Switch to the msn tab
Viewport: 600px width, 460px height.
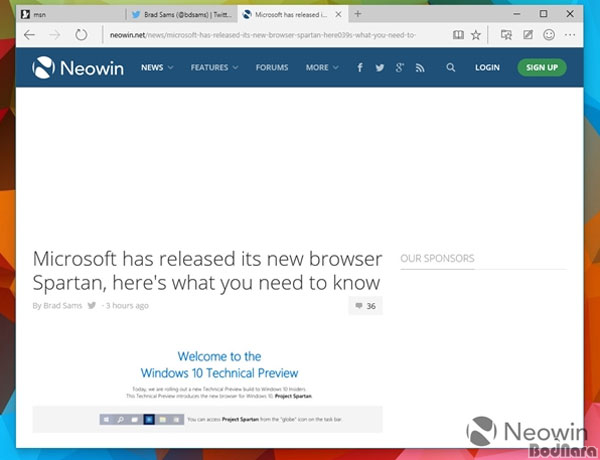coord(71,15)
